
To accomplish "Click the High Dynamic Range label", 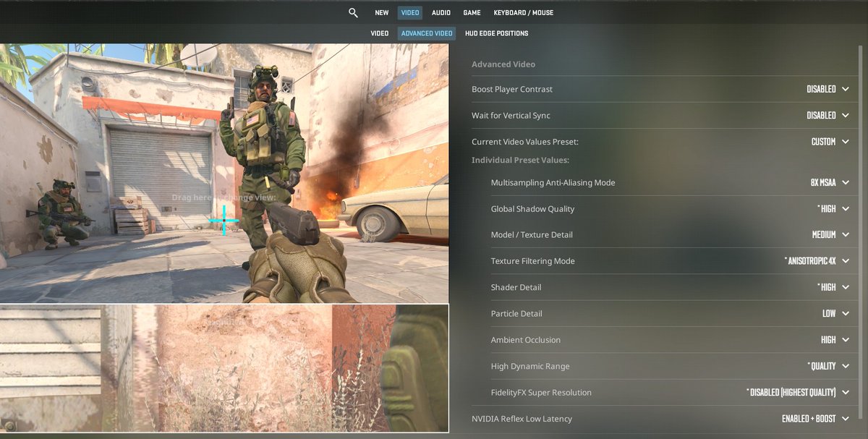I will coord(530,366).
